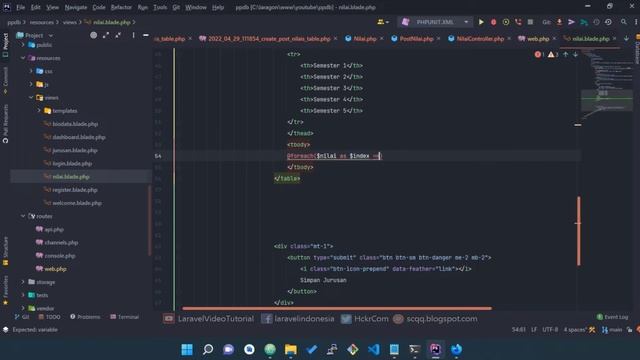
Task: Collapse the resources folder
Action: 23,58
